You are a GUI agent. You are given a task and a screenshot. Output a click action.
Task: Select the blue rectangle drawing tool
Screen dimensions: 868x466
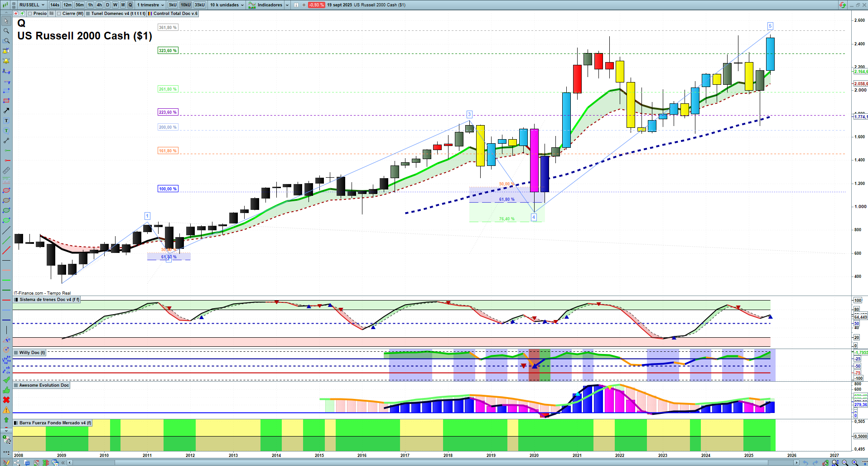(6, 91)
